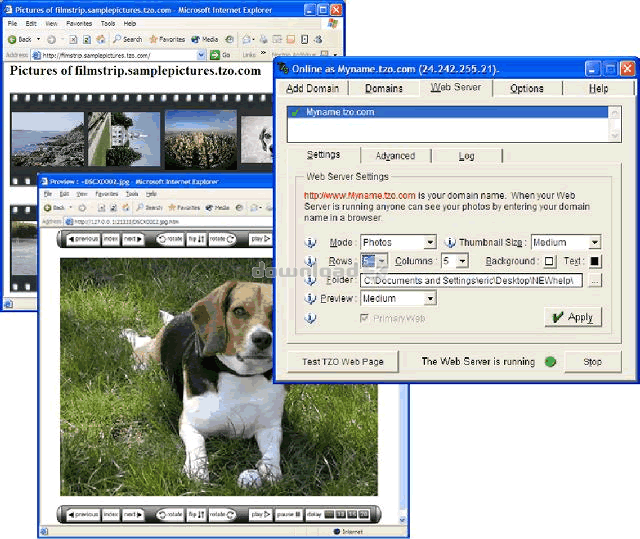
Task: Click green Go arrow next to address bar
Action: click(215, 55)
